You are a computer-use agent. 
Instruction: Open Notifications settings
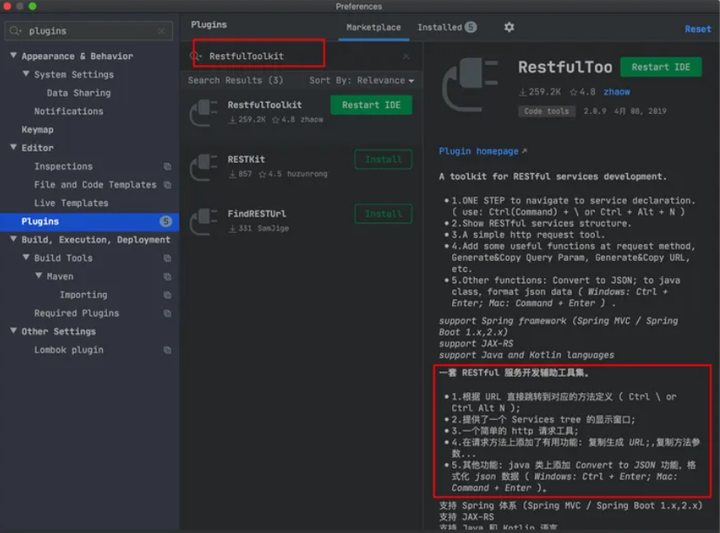68,111
